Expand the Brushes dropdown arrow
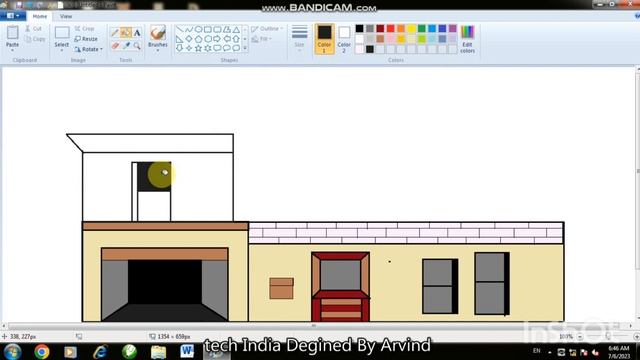Screen dimensions: 640x360 pyautogui.click(x=158, y=50)
